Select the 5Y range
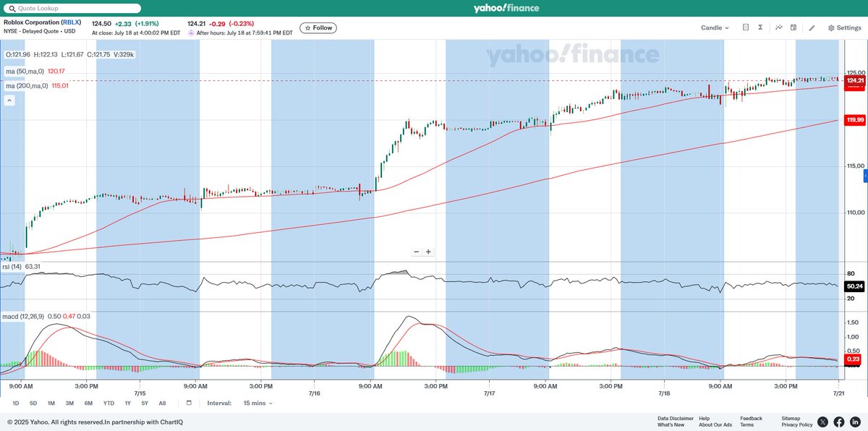The height and width of the screenshot is (431, 868). pos(145,403)
